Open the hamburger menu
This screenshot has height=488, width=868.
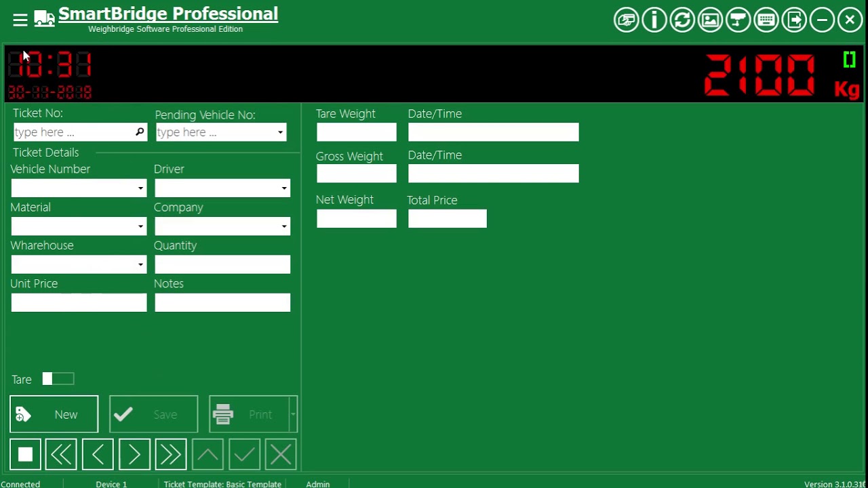click(x=20, y=20)
